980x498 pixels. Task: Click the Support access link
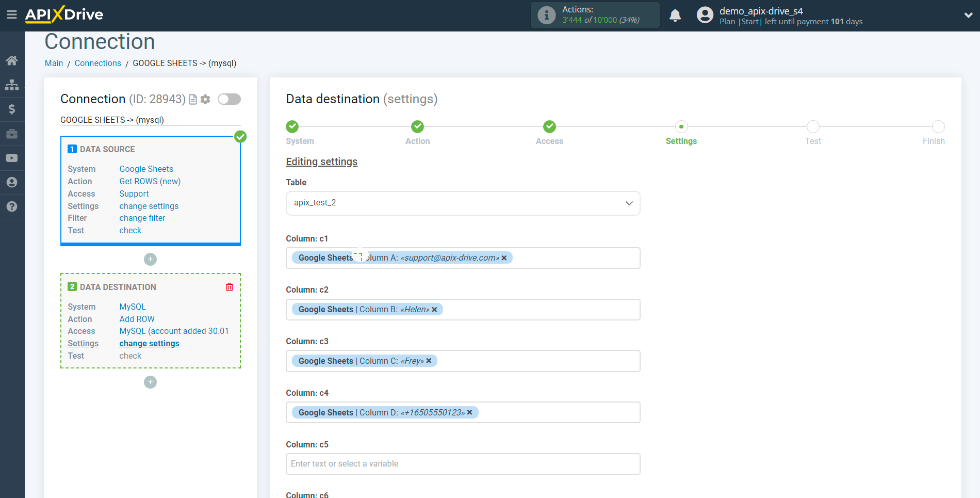[134, 194]
